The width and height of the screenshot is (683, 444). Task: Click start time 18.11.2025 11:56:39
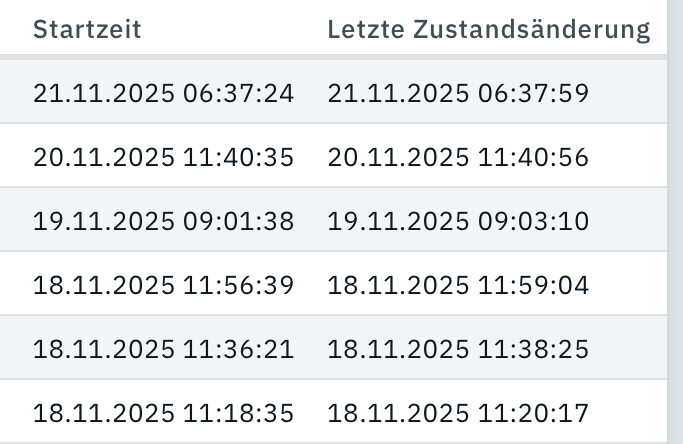coord(163,285)
